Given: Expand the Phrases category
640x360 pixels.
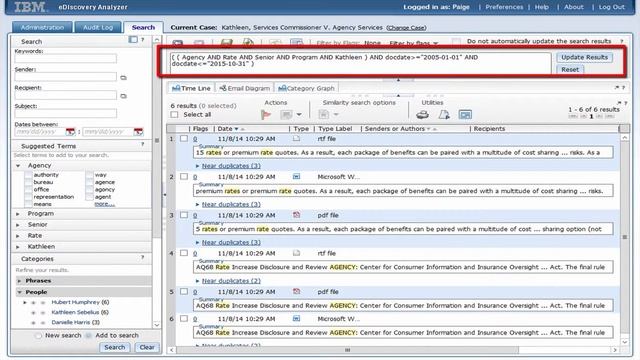Looking at the screenshot, I should tap(19, 281).
